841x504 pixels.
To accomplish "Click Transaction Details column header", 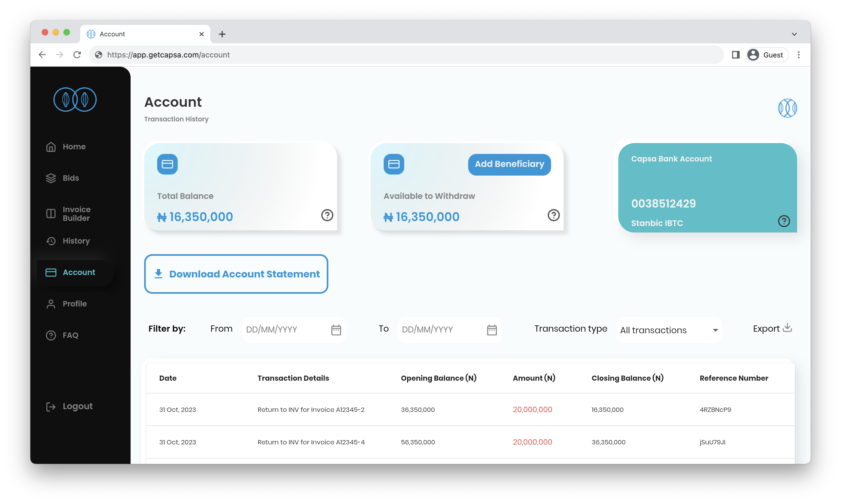I will click(293, 378).
